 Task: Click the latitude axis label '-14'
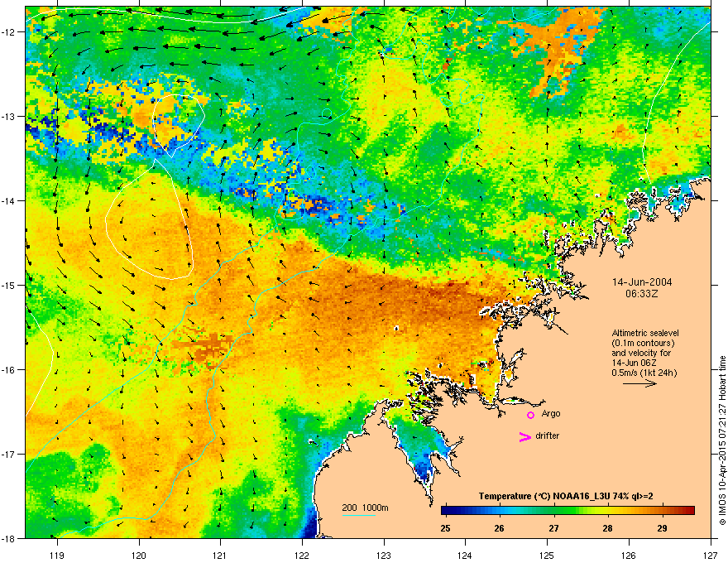8,200
